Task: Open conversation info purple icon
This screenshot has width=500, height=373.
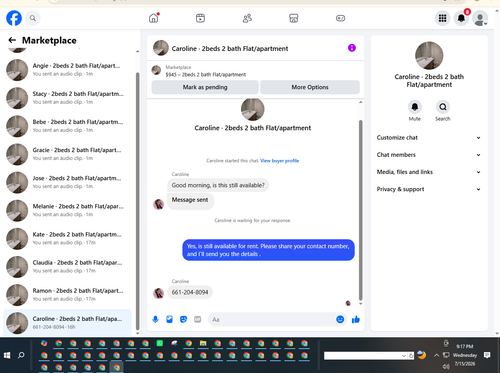Action: click(x=352, y=48)
